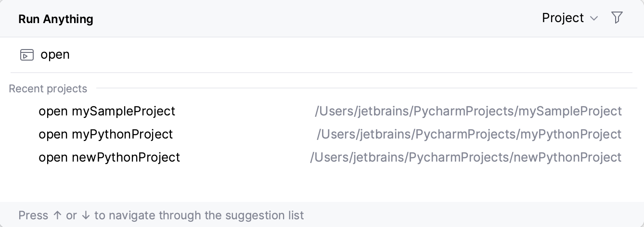This screenshot has height=227, width=644.
Task: Click the Run Anything title
Action: (x=56, y=19)
